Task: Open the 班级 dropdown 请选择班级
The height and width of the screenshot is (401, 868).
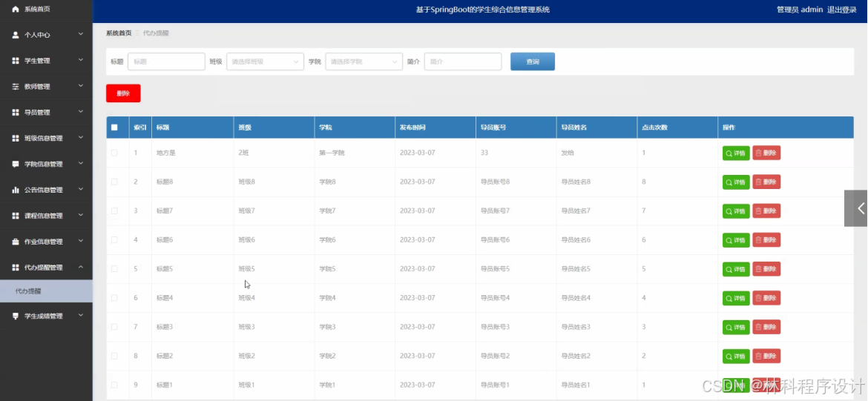Action: (265, 62)
